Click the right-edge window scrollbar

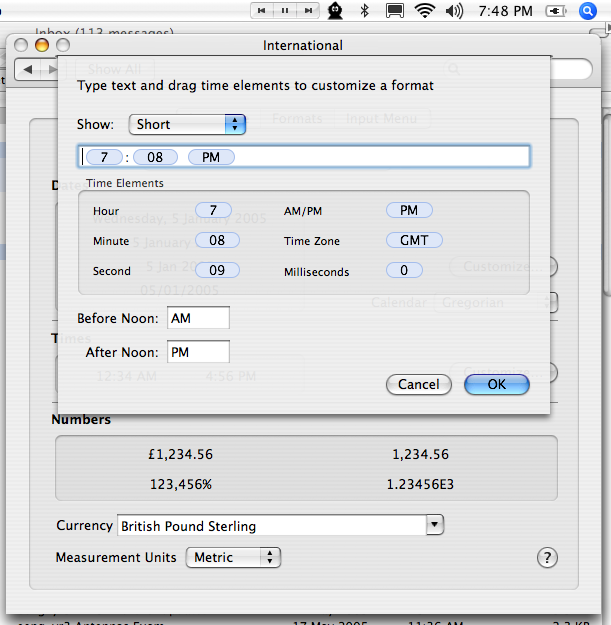point(607,207)
